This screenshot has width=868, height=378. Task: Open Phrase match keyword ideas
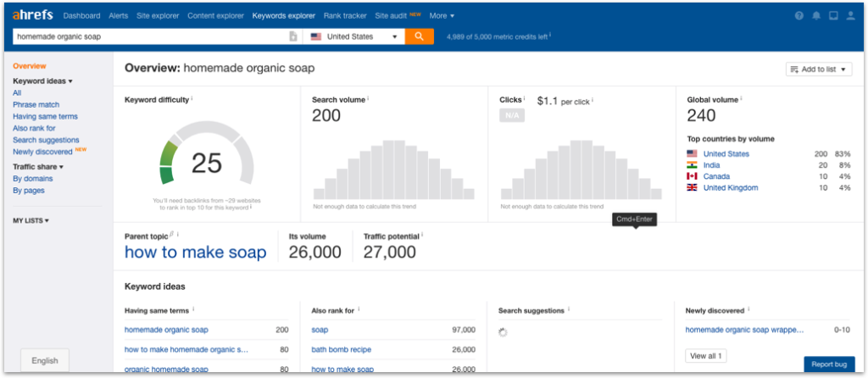[x=36, y=104]
